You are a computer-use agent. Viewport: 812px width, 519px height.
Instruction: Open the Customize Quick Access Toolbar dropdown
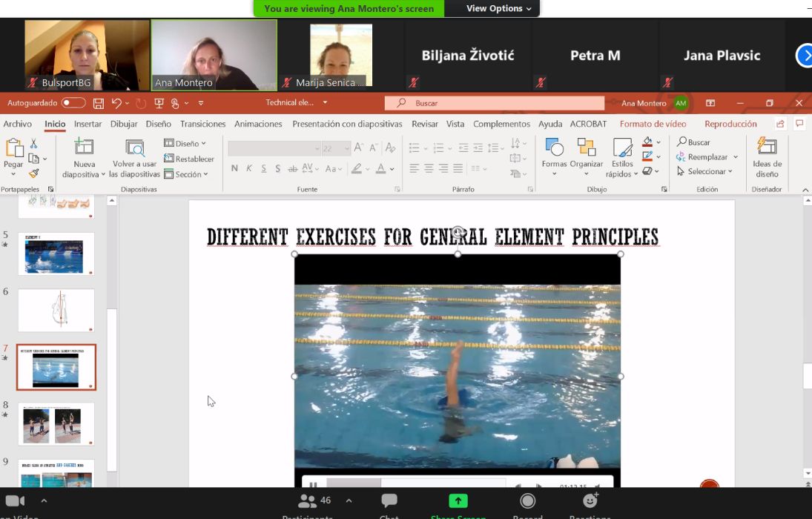[x=201, y=103]
